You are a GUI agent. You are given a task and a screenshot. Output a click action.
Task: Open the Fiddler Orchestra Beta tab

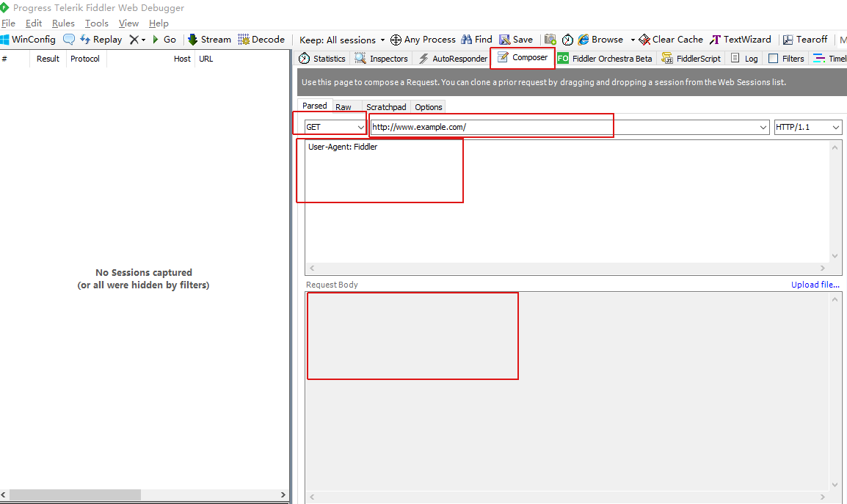tap(605, 59)
